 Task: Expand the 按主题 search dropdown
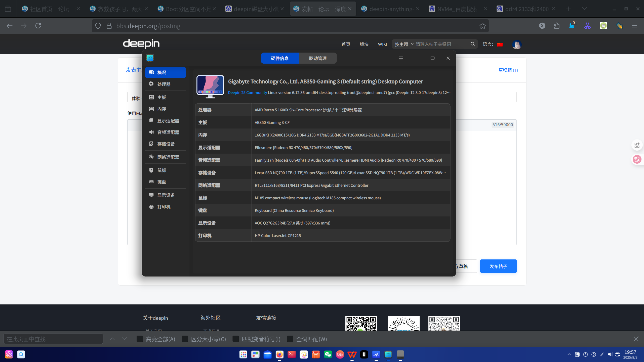click(404, 44)
